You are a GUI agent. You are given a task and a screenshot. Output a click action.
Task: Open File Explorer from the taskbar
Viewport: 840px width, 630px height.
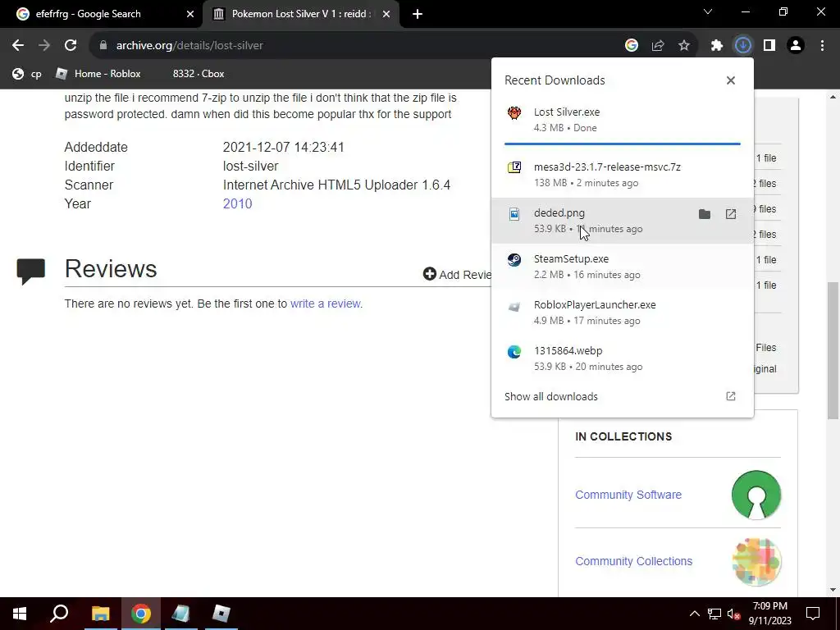click(100, 614)
